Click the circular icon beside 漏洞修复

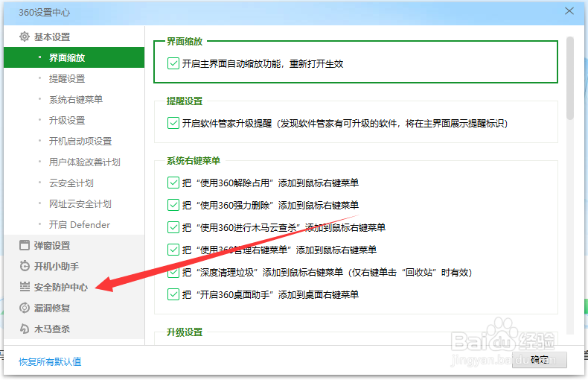(25, 308)
